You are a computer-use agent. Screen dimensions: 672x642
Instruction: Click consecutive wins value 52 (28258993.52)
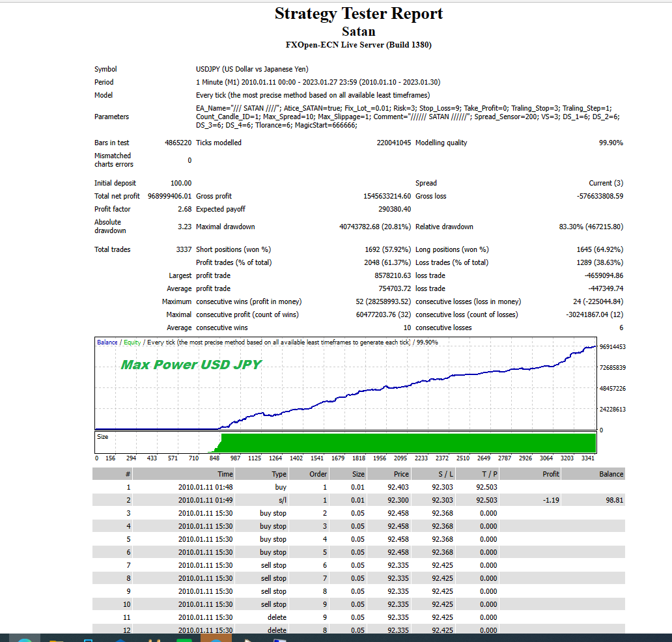tap(383, 301)
